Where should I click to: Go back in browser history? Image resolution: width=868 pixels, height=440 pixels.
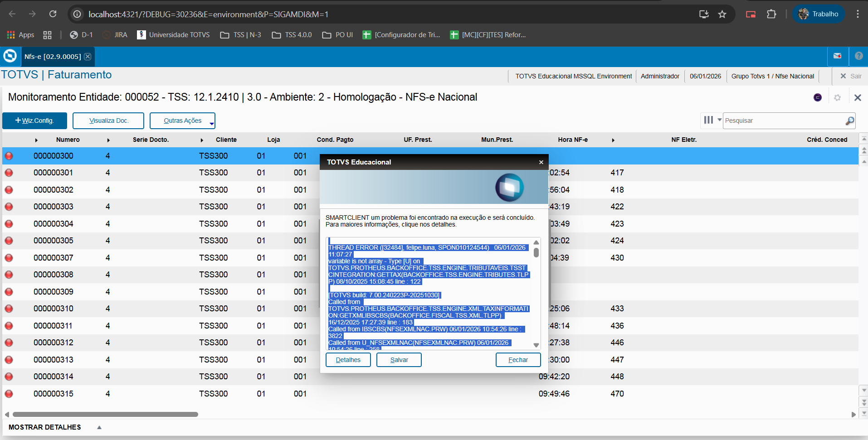tap(12, 14)
